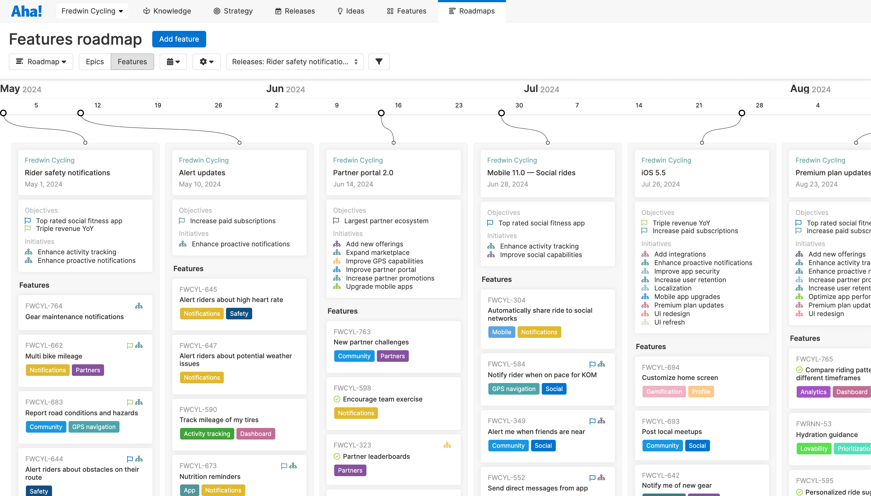Click the Partner portal 2.0 timeline marker at Jun 14
Image resolution: width=871 pixels, height=496 pixels.
[x=381, y=113]
